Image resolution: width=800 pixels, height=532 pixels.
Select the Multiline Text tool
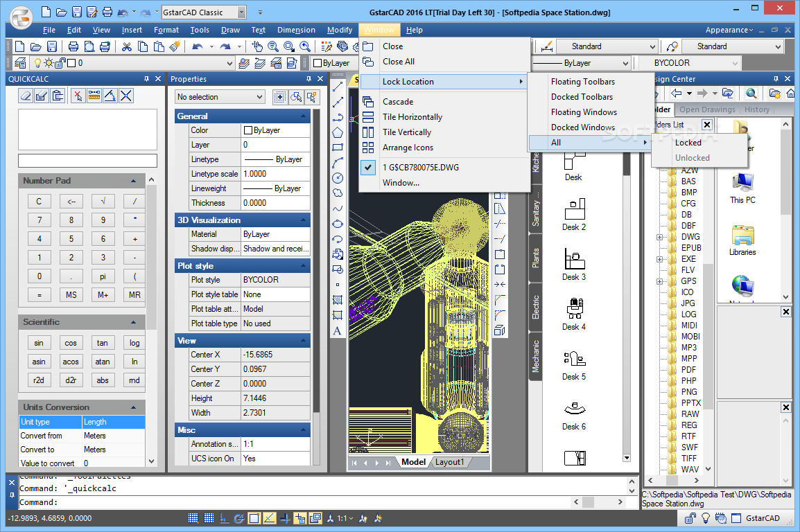click(x=337, y=330)
